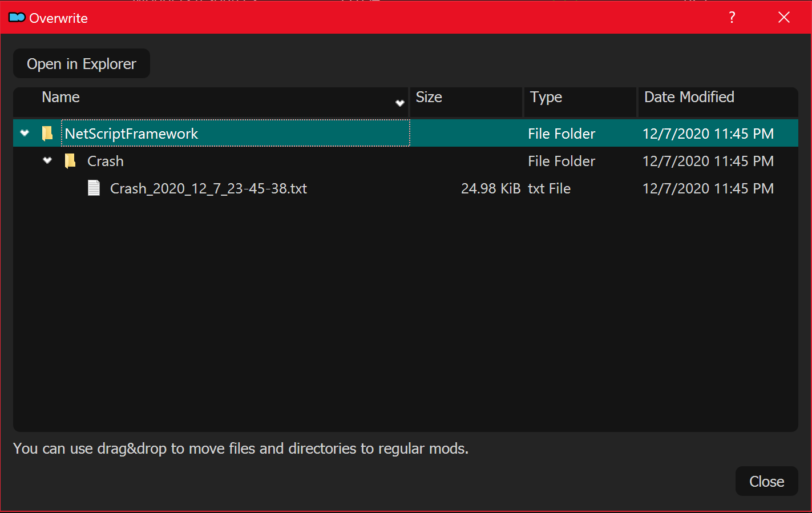This screenshot has width=812, height=513.
Task: Select the Crash folder row
Action: [406, 160]
